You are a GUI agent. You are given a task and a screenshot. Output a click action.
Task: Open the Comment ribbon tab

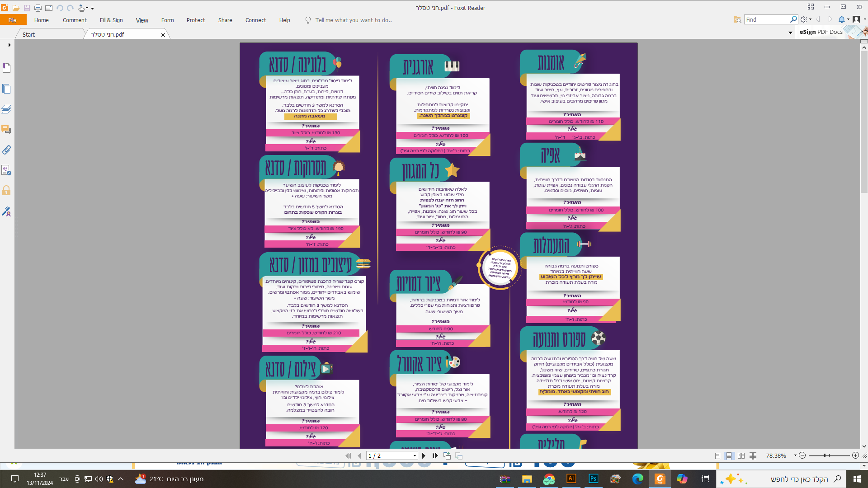click(75, 20)
